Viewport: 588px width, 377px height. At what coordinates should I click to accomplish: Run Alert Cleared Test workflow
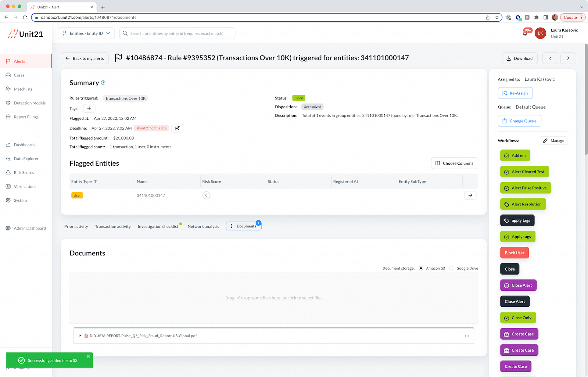524,172
